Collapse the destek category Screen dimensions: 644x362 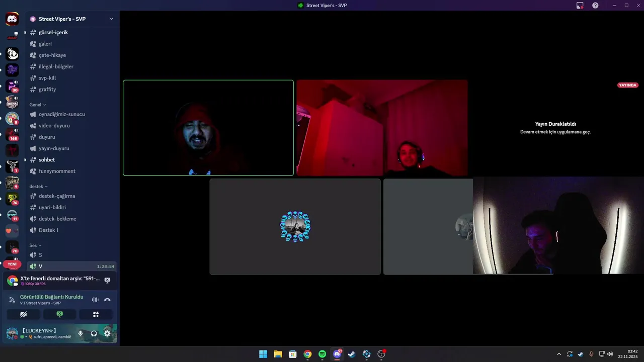tap(39, 187)
